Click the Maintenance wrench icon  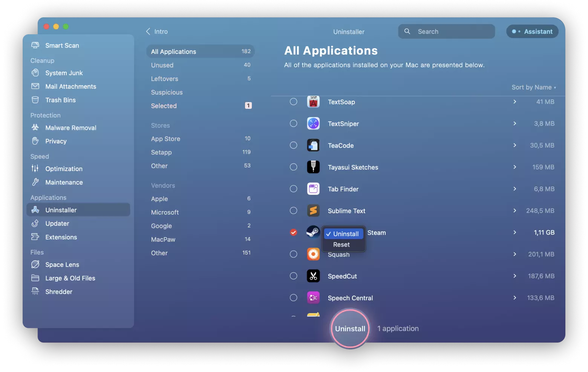35,182
